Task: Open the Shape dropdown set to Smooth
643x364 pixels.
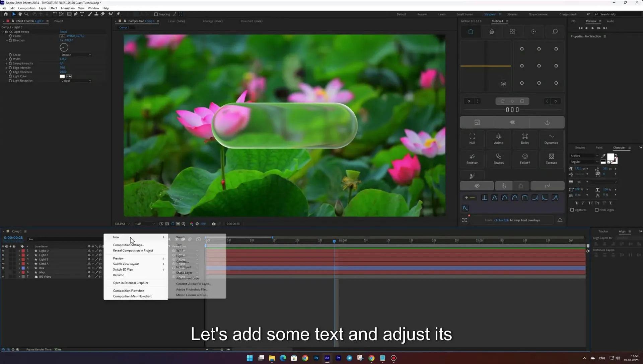Action: [76, 55]
